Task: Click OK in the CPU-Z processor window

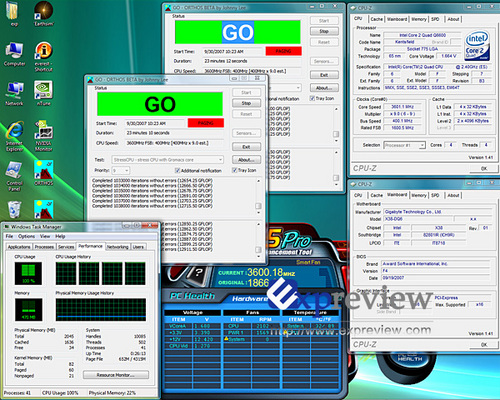Action: tap(484, 168)
